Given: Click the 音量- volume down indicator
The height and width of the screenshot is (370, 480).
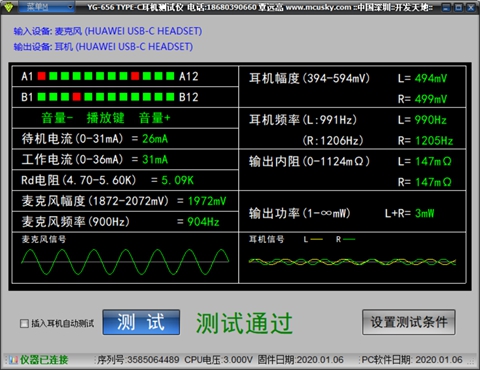Looking at the screenshot, I should click(x=57, y=118).
